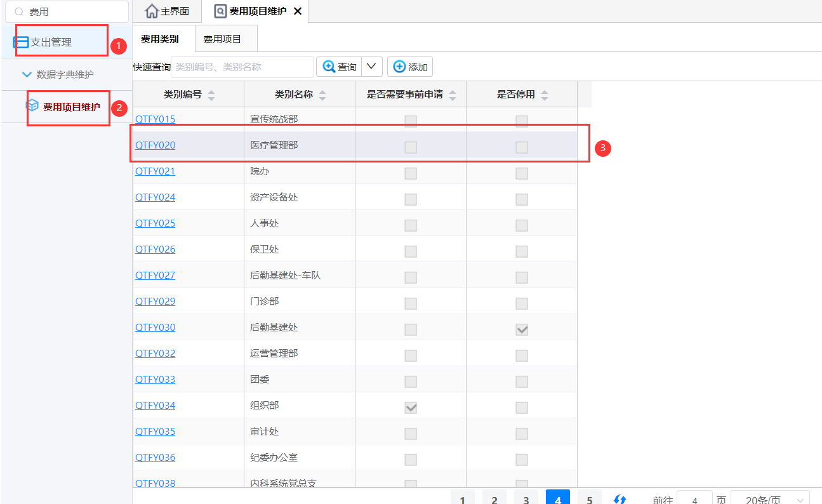Click the search magnifier icon in sidebar
822x504 pixels.
tap(18, 12)
